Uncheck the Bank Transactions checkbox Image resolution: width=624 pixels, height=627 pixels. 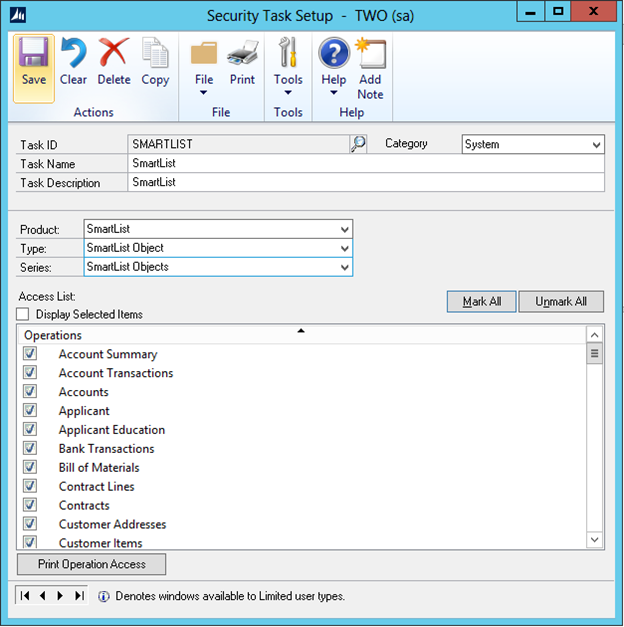[30, 448]
